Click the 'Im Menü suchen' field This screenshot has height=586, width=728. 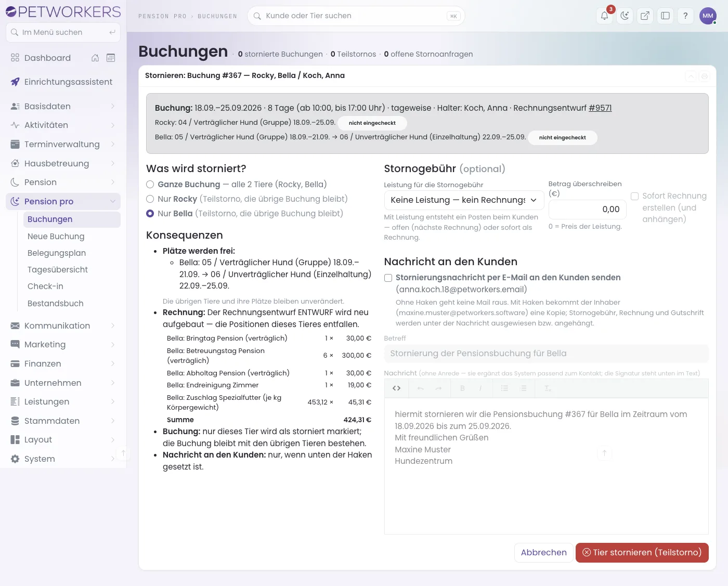63,32
